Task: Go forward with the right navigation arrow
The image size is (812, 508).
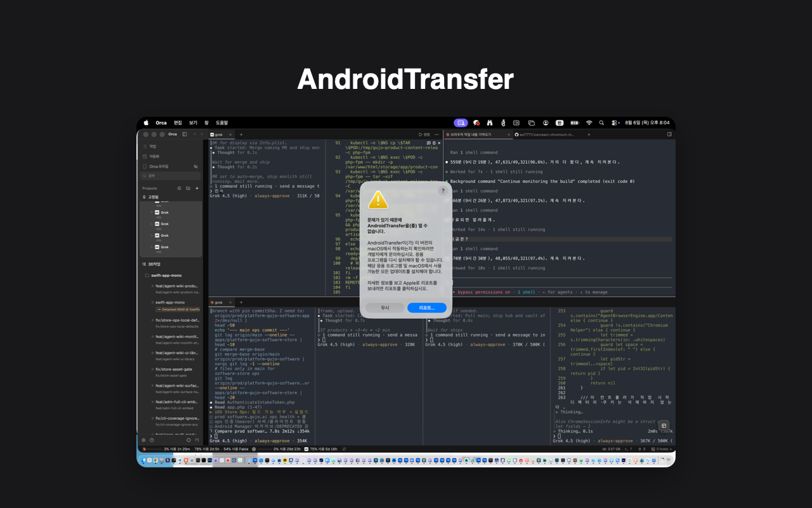Action: click(202, 134)
